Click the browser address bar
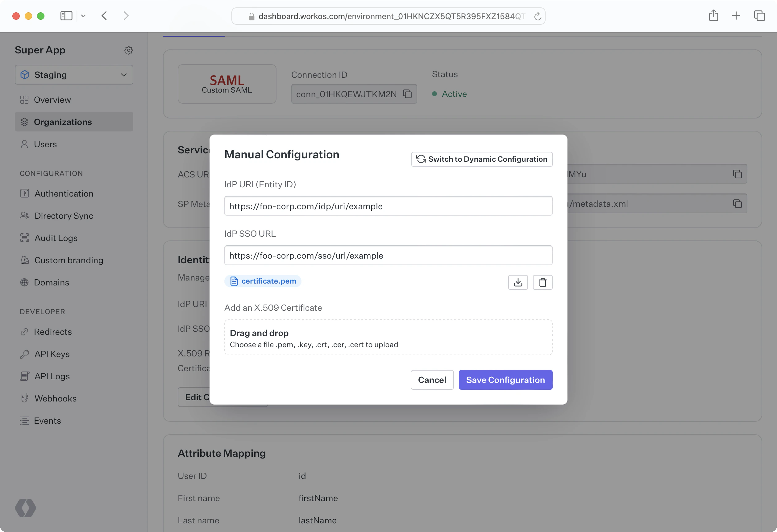This screenshot has height=532, width=777. tap(388, 16)
